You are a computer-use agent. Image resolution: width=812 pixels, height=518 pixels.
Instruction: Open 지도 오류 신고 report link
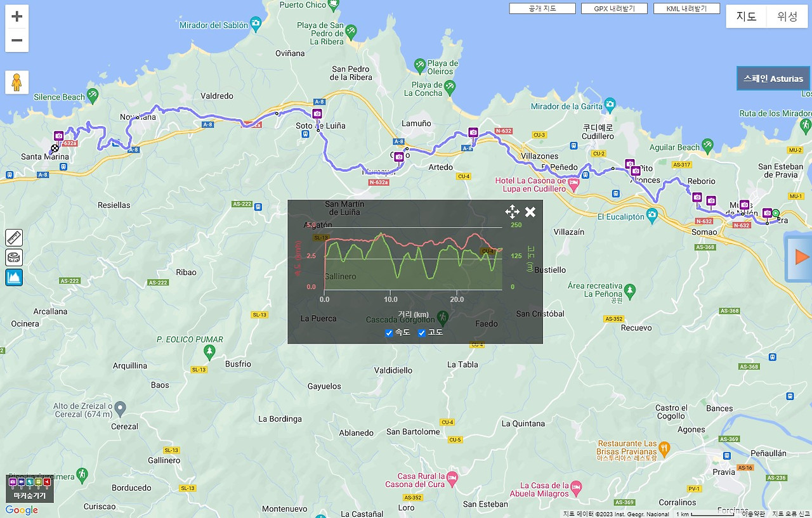(x=790, y=514)
